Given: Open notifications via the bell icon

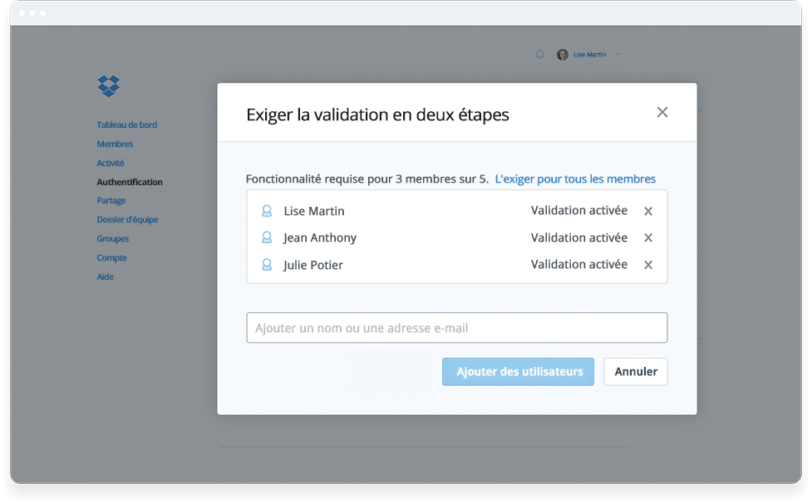Looking at the screenshot, I should coord(539,54).
